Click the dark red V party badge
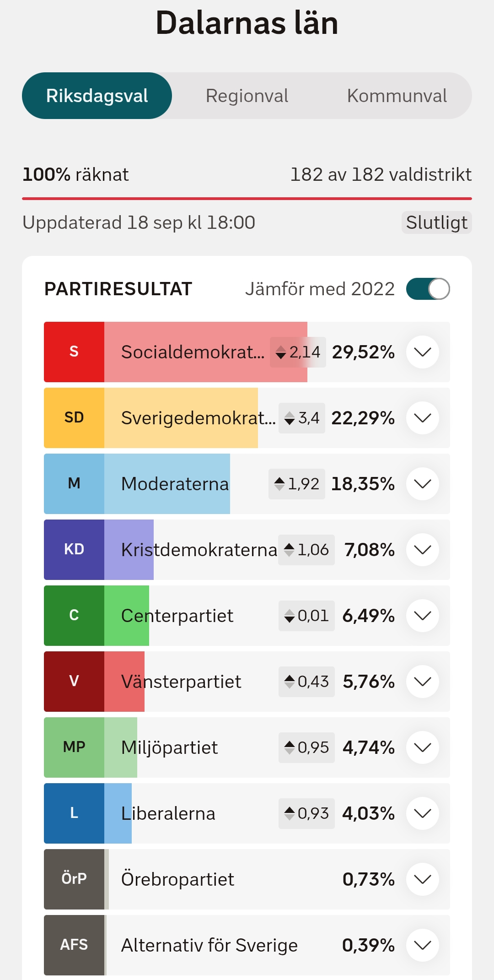The image size is (494, 980). click(74, 682)
